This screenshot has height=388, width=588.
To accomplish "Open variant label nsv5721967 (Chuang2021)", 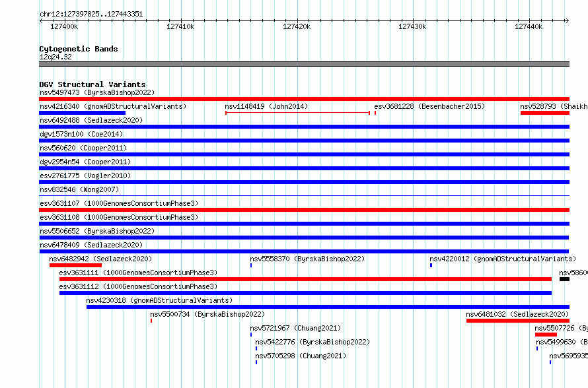I will click(x=295, y=328).
